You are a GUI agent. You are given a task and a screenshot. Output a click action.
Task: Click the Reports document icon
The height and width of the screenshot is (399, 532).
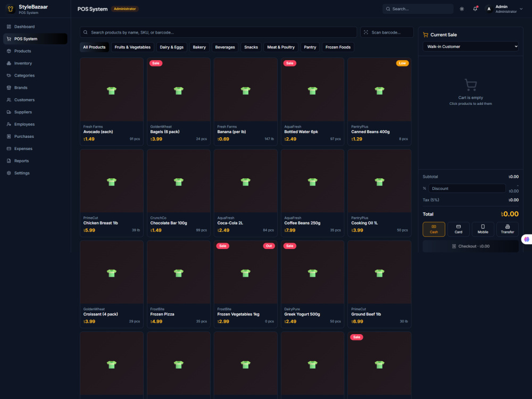(x=9, y=161)
